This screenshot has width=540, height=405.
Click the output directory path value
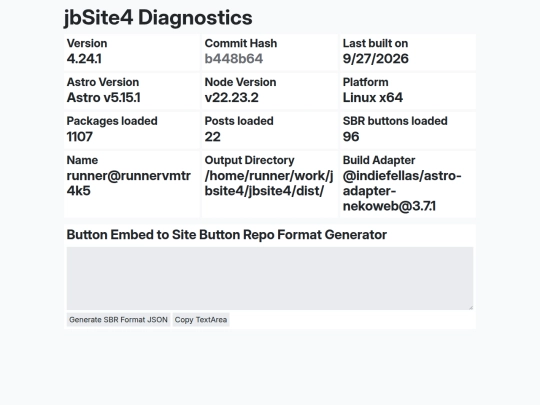(x=269, y=183)
